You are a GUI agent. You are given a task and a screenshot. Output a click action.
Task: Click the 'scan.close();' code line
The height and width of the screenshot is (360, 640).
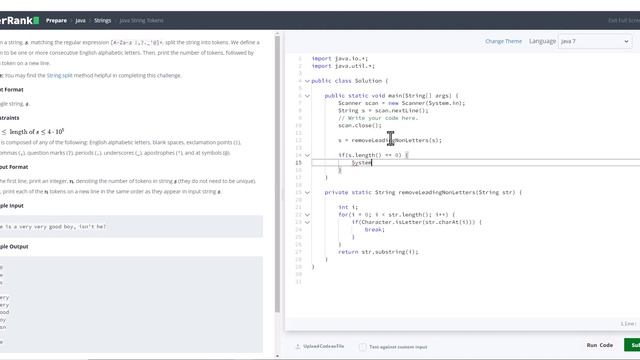pyautogui.click(x=360, y=126)
